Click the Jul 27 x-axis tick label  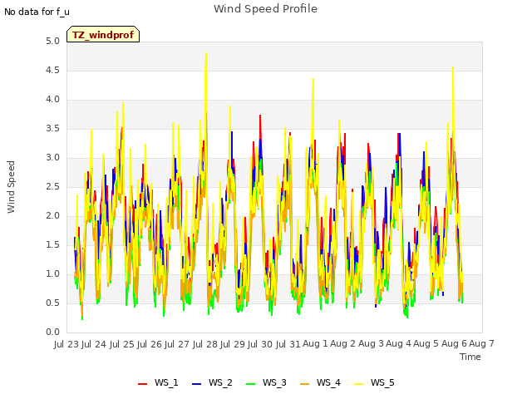tap(178, 344)
